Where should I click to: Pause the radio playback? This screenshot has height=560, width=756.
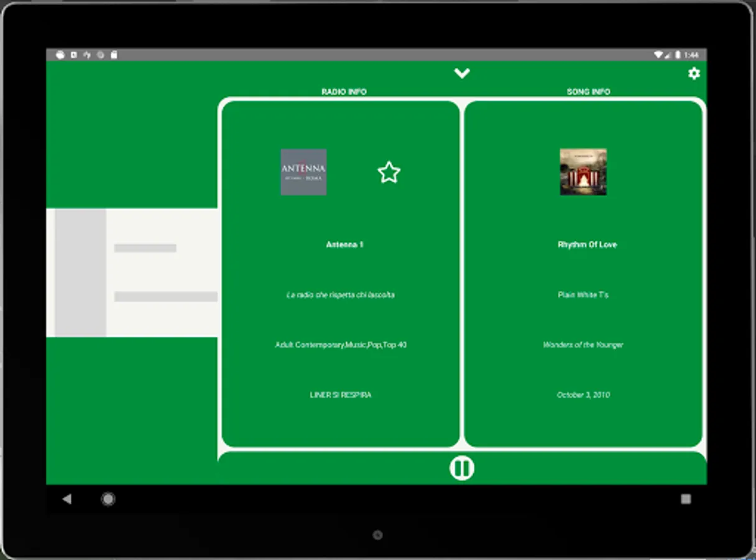tap(462, 468)
